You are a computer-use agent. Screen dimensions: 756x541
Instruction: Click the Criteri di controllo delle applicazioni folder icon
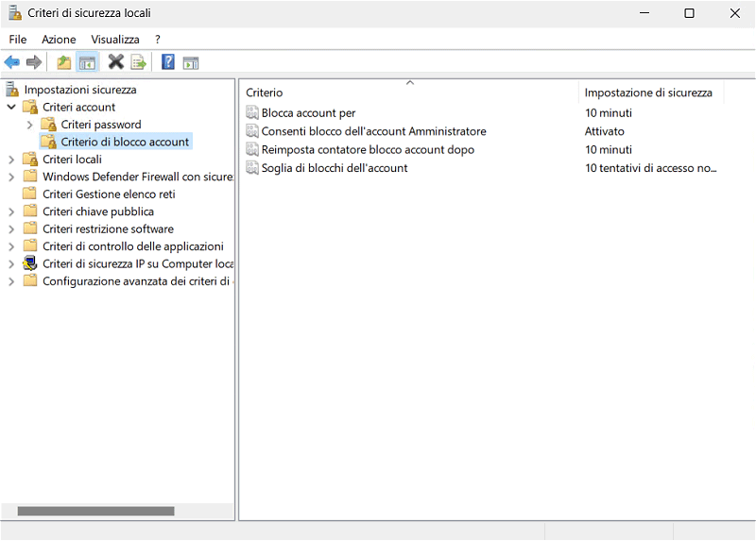pos(30,245)
